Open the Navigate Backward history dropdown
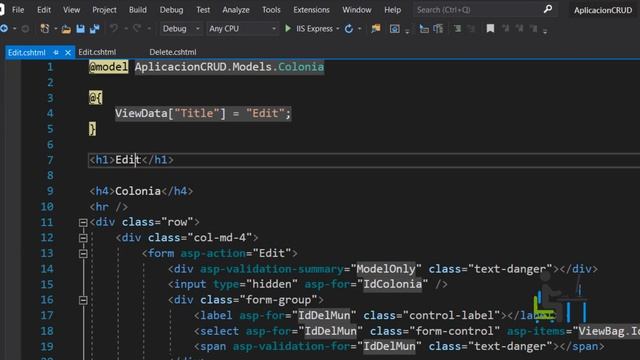Image resolution: width=640 pixels, height=360 pixels. [14, 29]
